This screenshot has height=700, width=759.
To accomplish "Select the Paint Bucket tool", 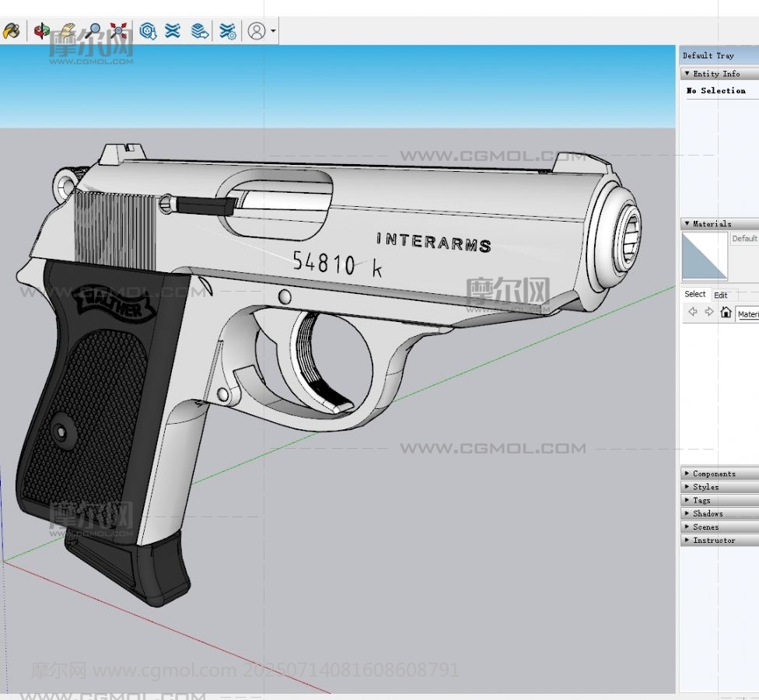I will point(11,31).
